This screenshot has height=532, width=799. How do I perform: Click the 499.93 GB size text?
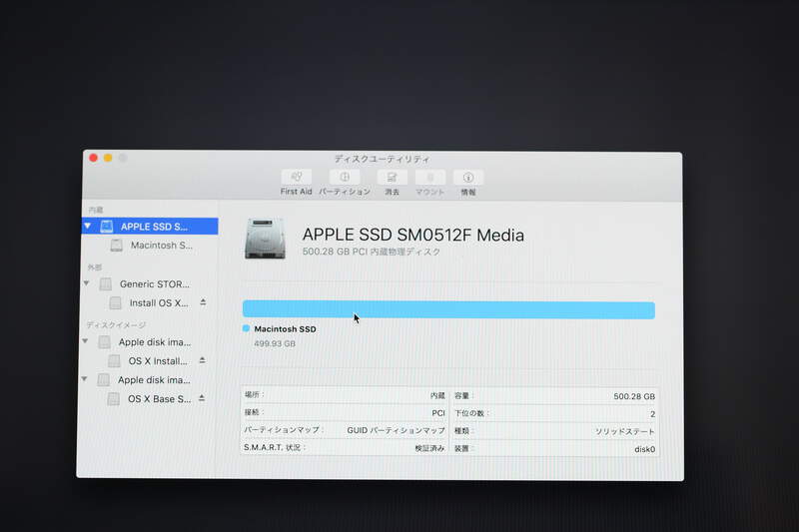pos(275,343)
